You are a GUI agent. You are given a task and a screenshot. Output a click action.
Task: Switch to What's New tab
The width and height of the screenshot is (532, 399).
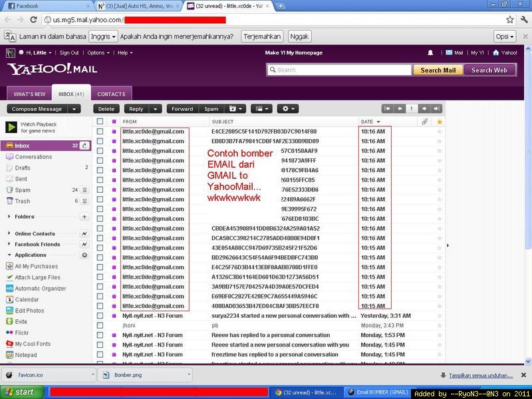pos(29,94)
